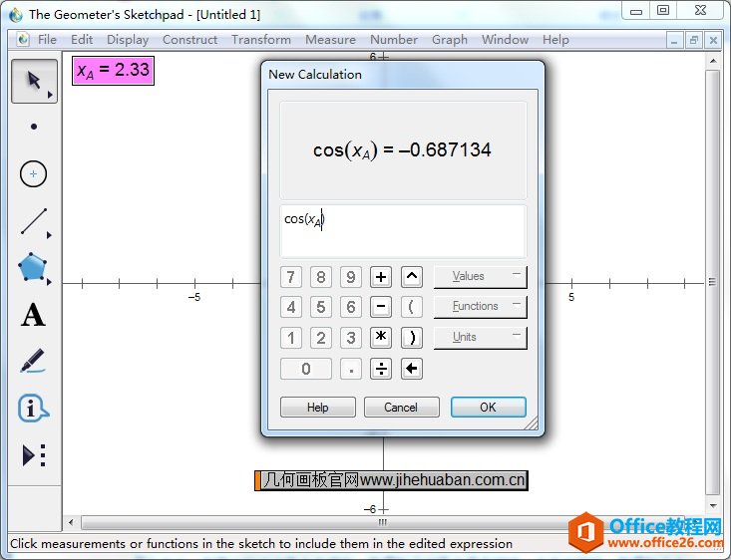This screenshot has height=560, width=731.
Task: Select the Point tool
Action: click(34, 127)
